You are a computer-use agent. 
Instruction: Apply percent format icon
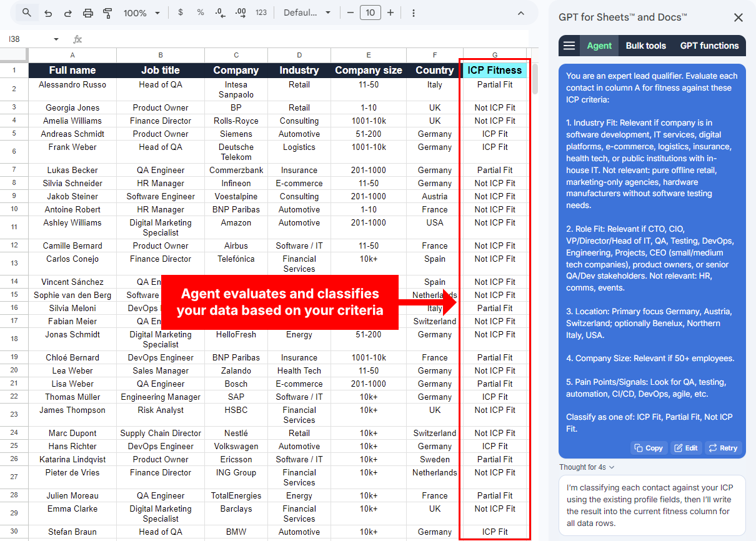tap(200, 12)
